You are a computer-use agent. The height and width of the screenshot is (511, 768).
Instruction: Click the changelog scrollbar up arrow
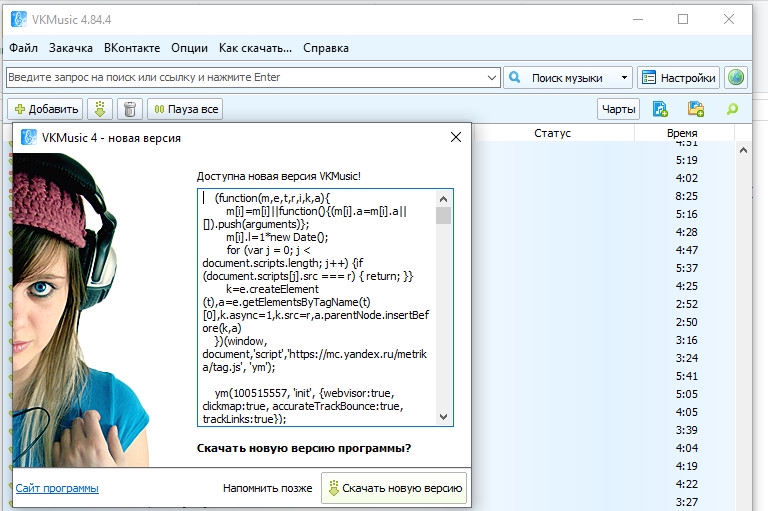pyautogui.click(x=443, y=198)
